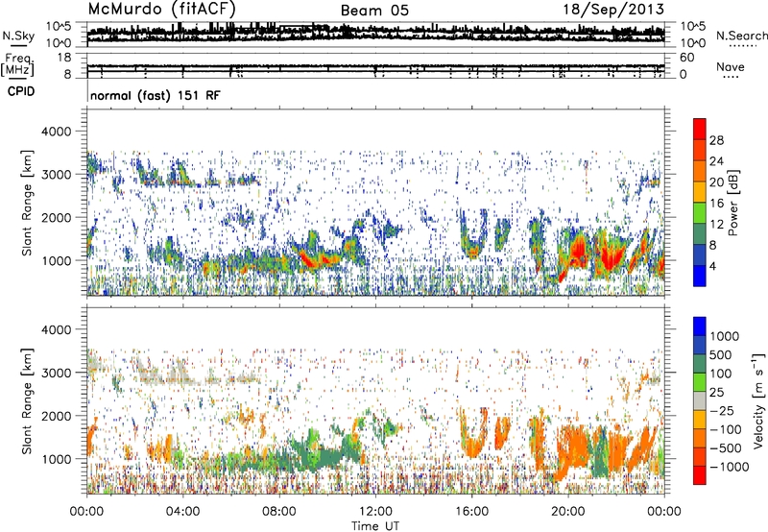Select the U-shaped echo near 16:00 in velocity panel
This screenshot has height=532, width=768.
[473, 431]
